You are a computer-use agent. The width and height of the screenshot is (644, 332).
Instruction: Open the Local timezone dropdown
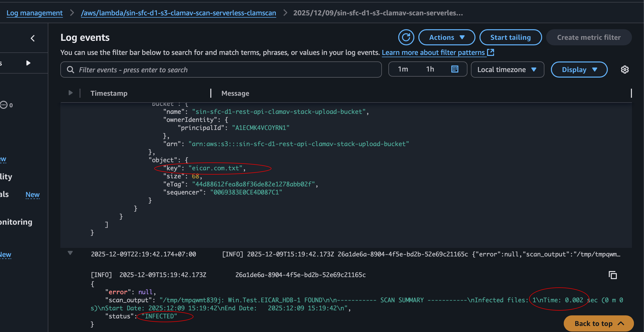coord(507,70)
